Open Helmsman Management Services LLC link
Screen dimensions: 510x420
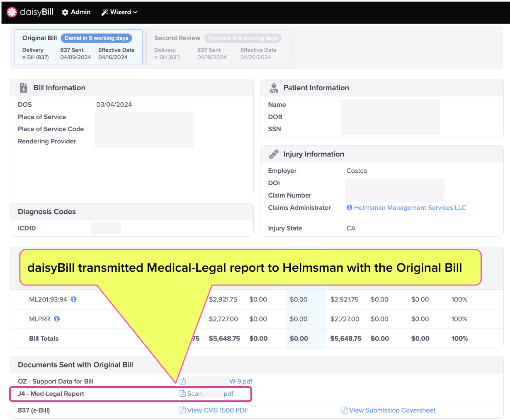point(410,208)
